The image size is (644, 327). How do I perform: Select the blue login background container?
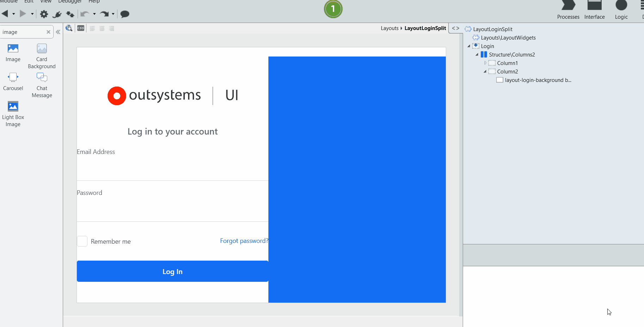[x=357, y=179]
